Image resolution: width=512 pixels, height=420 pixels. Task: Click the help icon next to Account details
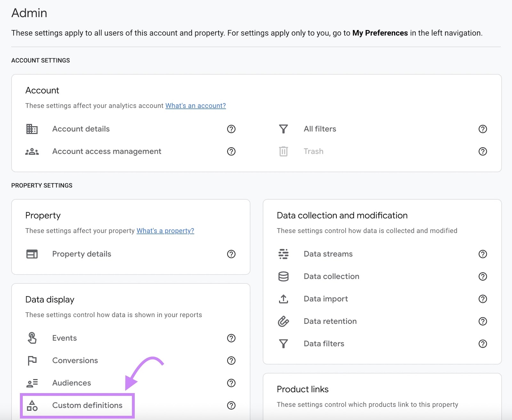point(231,129)
